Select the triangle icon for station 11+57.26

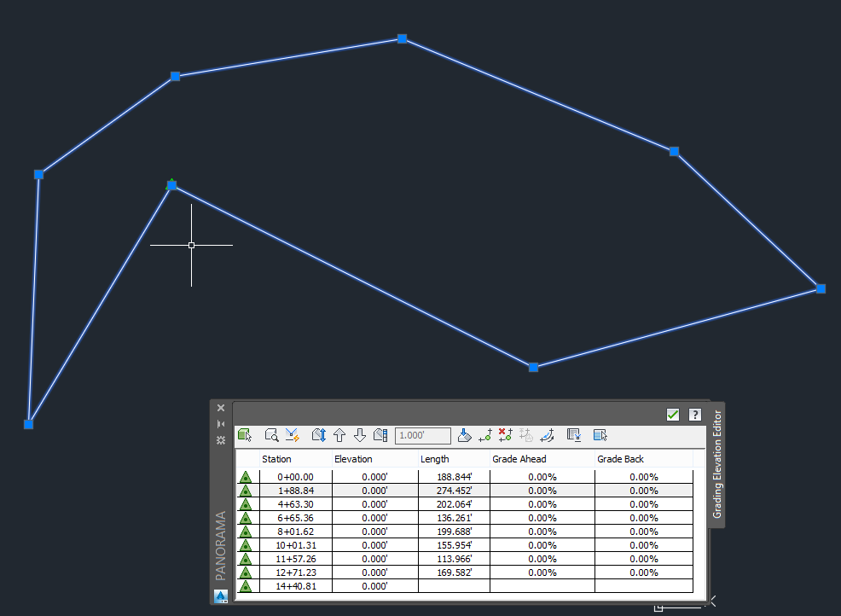coord(246,559)
